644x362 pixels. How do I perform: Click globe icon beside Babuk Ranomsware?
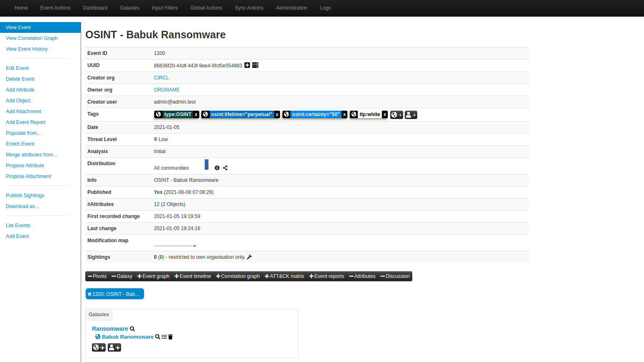click(x=98, y=337)
